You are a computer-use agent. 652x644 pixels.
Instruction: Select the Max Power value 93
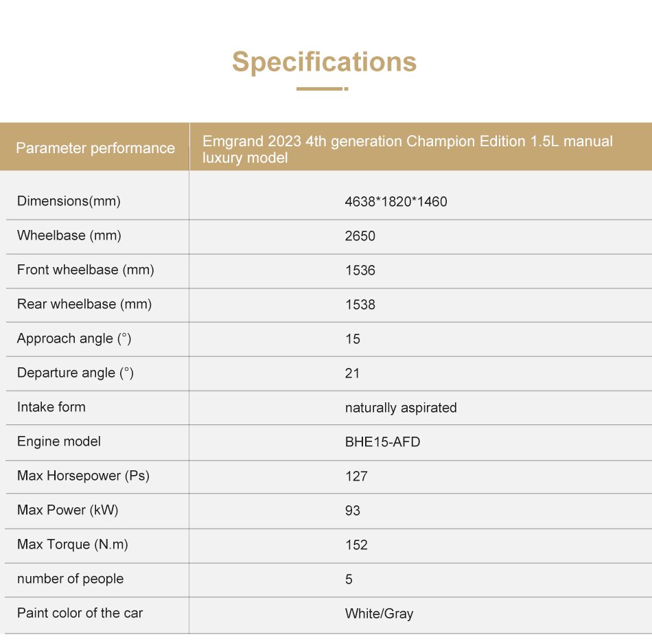pyautogui.click(x=353, y=510)
